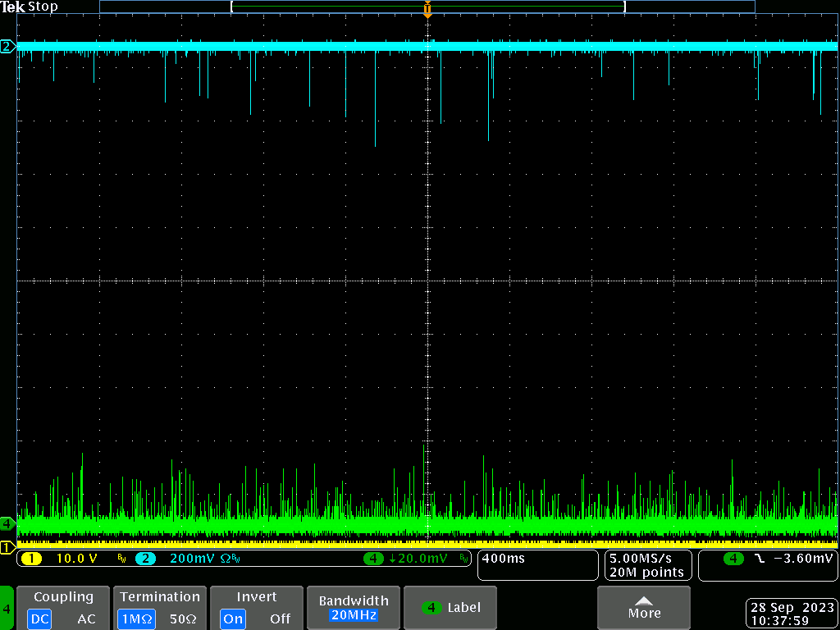Click the cyan channel 2 badge beside 200mV

point(144,559)
